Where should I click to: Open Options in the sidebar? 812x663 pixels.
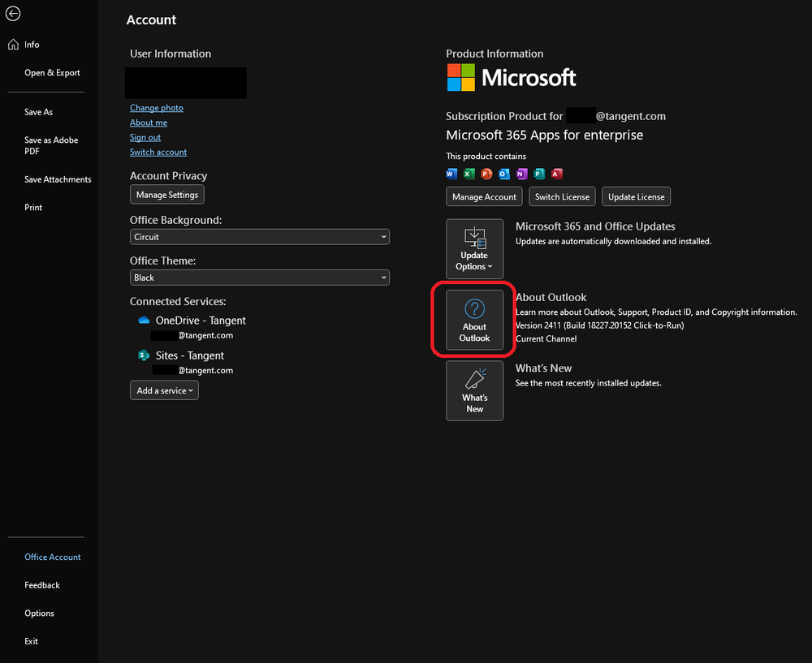coord(39,613)
